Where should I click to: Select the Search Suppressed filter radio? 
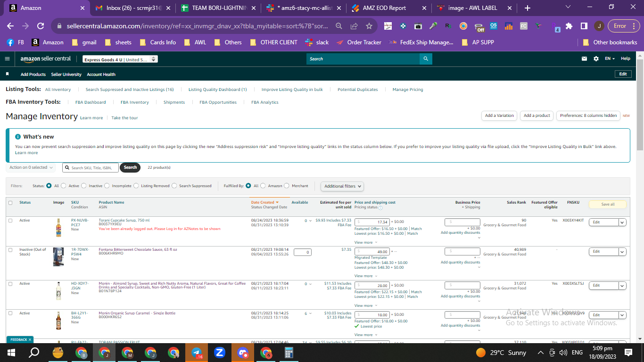coord(174,186)
